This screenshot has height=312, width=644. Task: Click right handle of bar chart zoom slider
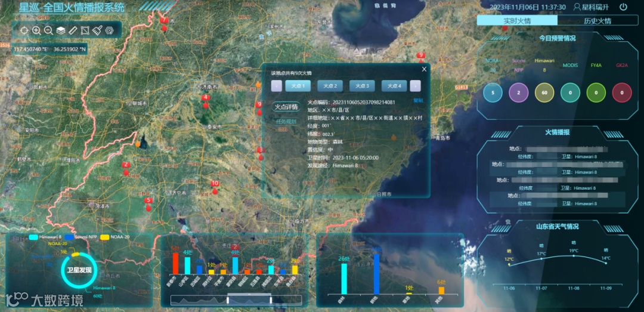pyautogui.click(x=271, y=300)
